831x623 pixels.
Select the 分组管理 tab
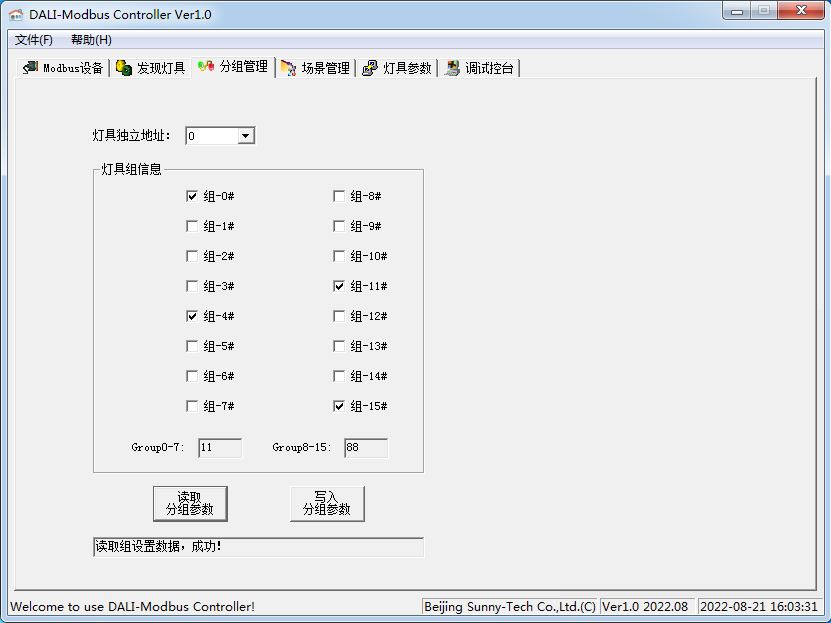[234, 67]
